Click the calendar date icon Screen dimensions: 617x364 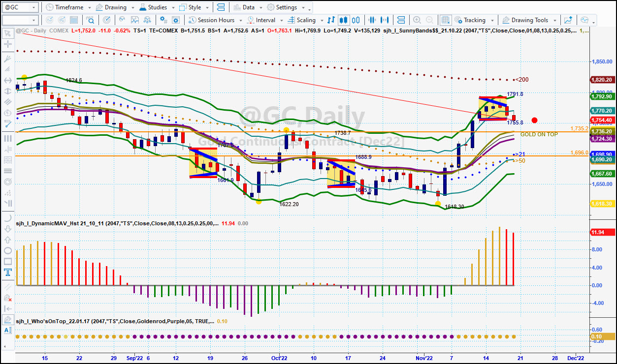click(74, 20)
